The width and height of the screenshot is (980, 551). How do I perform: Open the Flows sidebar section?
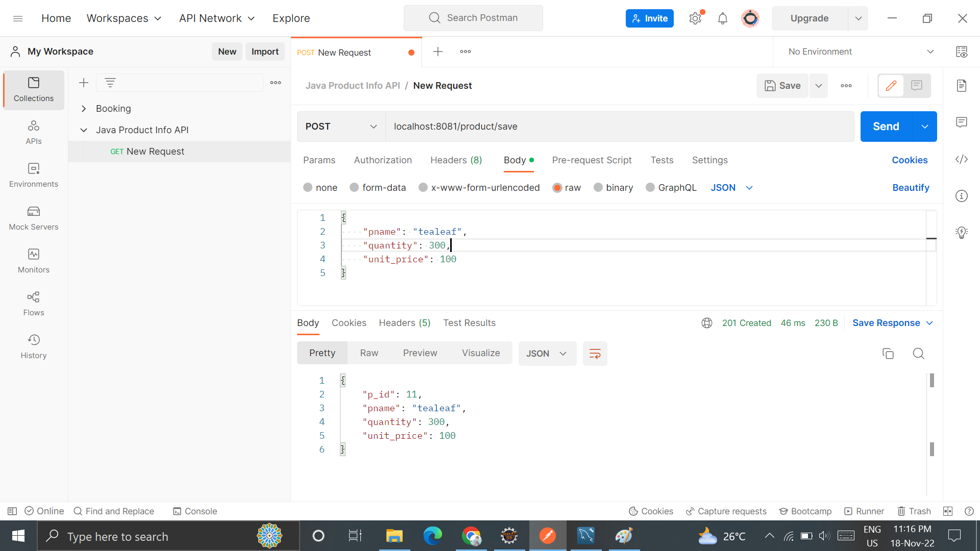pyautogui.click(x=33, y=303)
